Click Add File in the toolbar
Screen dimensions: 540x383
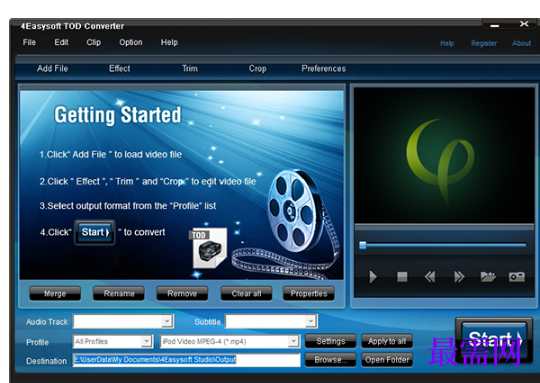point(52,69)
